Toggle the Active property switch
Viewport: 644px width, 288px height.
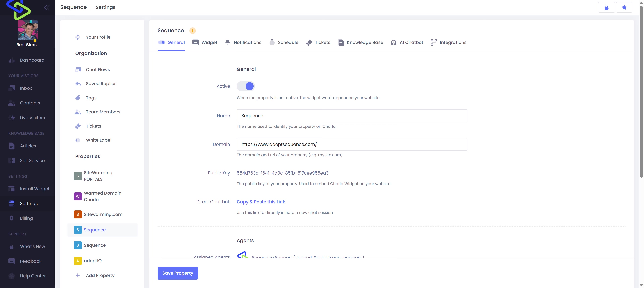(246, 86)
